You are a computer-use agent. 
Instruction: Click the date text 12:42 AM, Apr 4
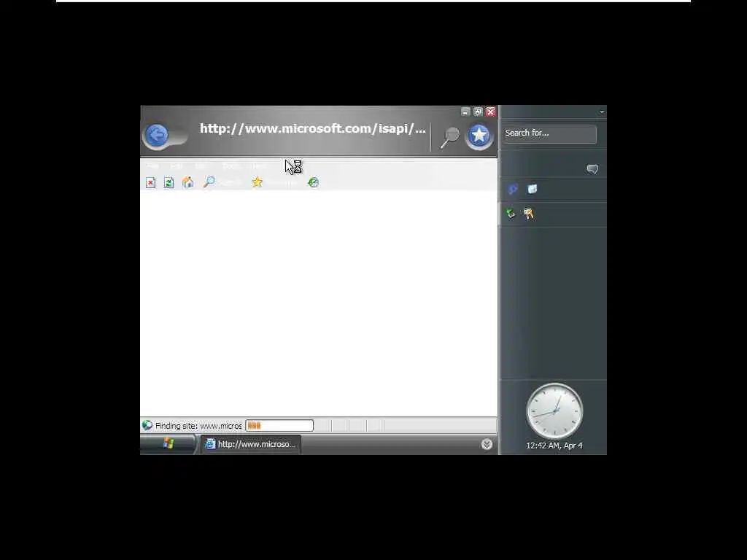pos(554,446)
